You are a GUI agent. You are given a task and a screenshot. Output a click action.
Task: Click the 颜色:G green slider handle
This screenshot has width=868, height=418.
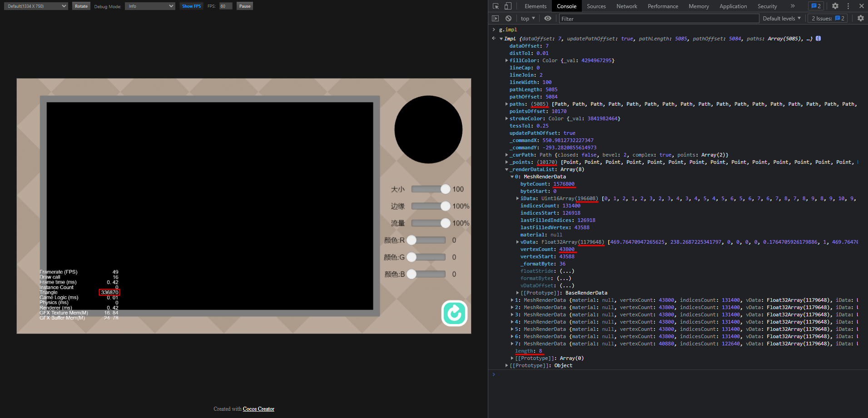coord(412,257)
